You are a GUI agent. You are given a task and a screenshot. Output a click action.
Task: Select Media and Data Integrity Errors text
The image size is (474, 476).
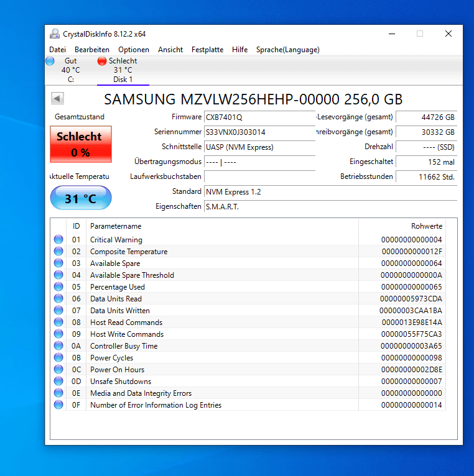141,393
